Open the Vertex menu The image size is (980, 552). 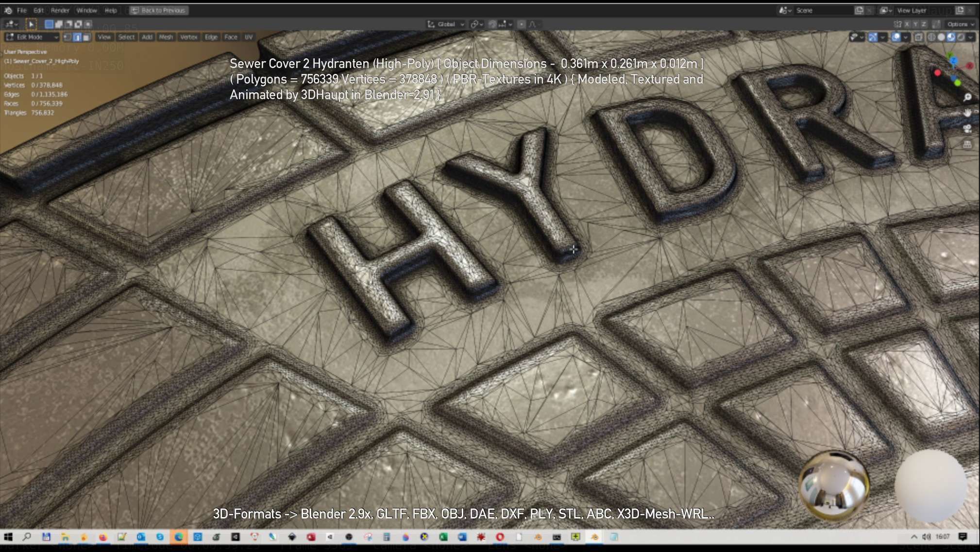188,37
